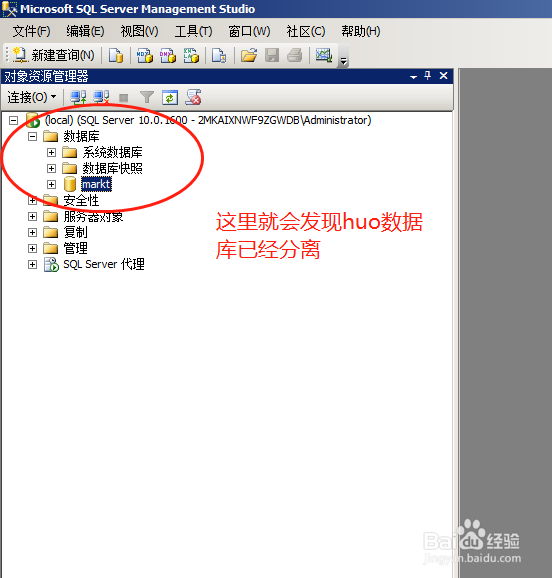Select the (local) SQL Server node
552x578 pixels.
coord(208,120)
